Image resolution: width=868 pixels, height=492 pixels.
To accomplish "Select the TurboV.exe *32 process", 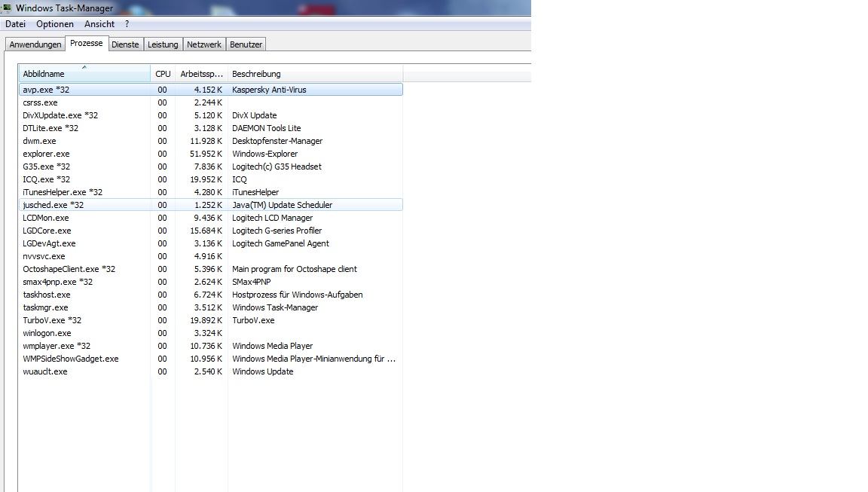I will [x=210, y=320].
